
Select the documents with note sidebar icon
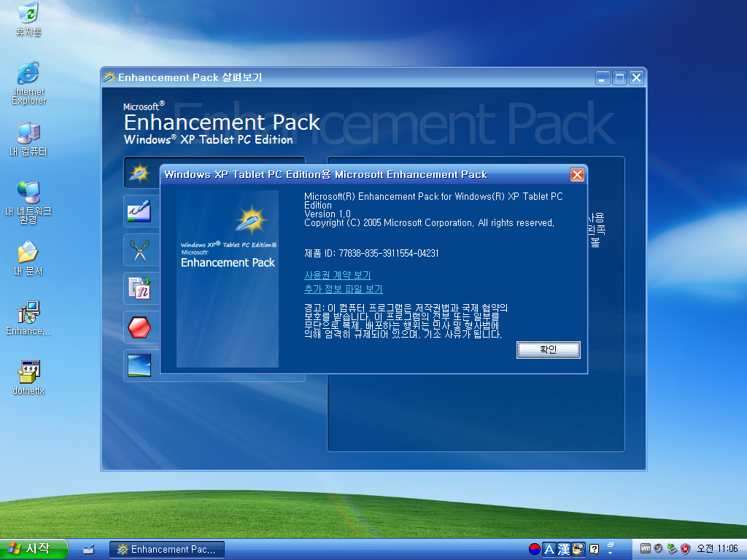139,289
